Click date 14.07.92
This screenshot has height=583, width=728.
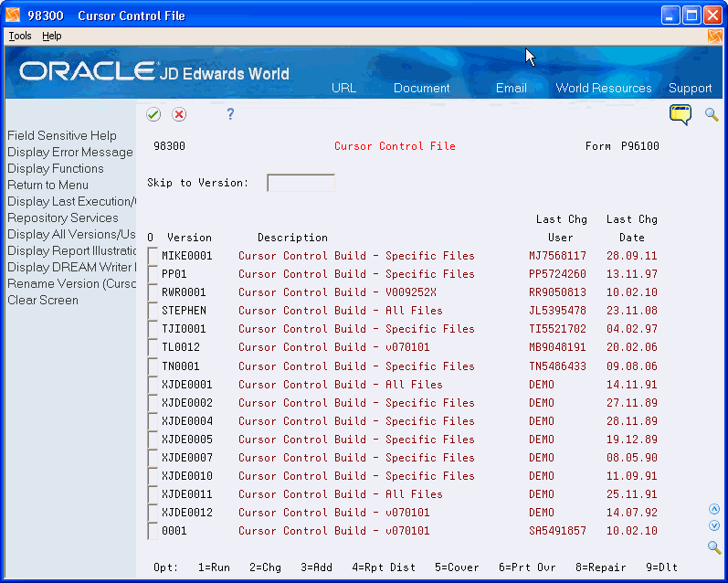tap(632, 513)
